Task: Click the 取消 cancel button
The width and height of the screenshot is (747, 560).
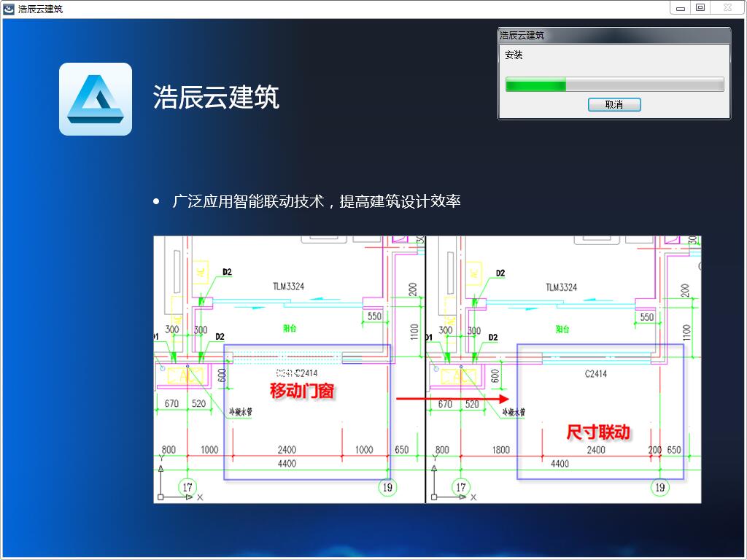Action: (614, 104)
